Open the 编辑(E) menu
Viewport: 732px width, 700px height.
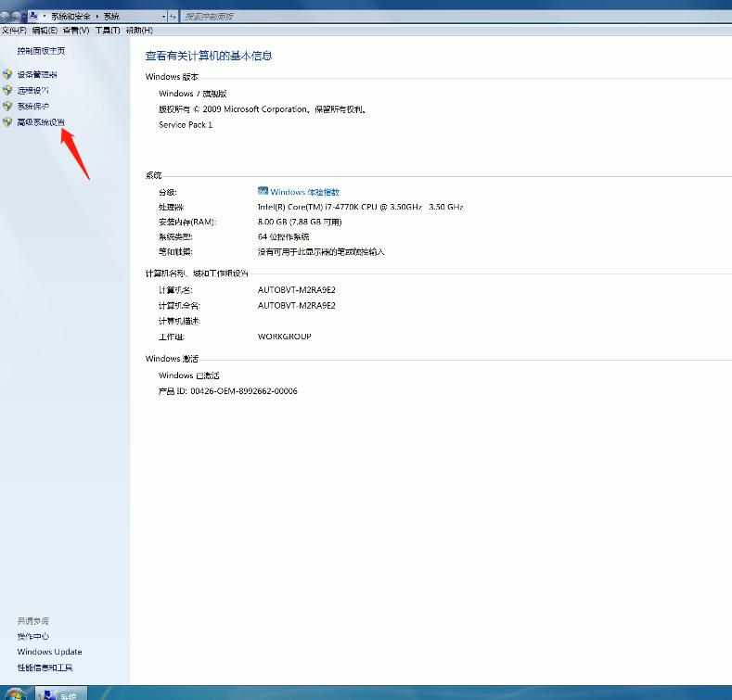[45, 31]
